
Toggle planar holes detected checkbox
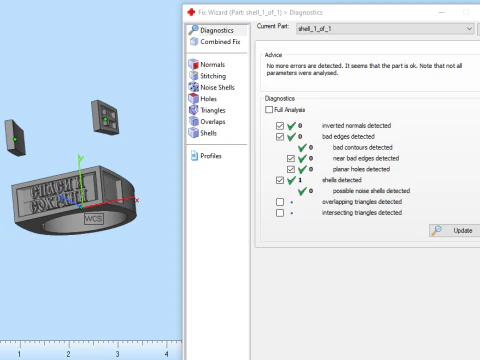291,169
